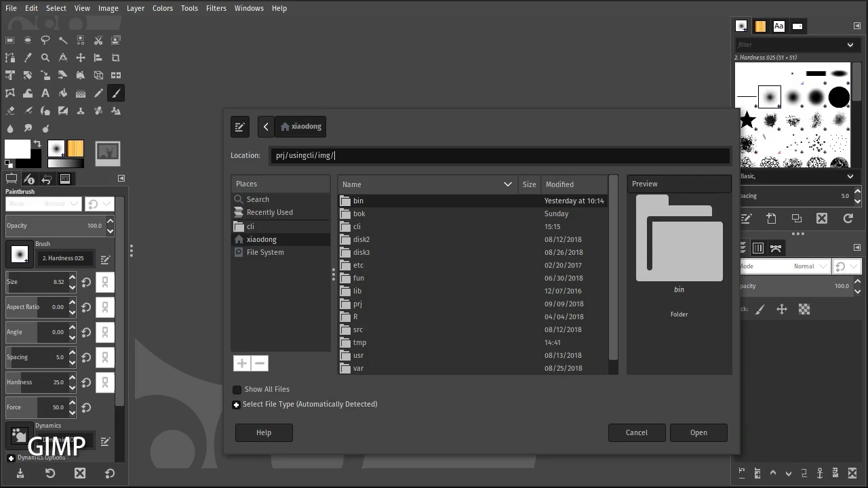
Task: Select the Crop tool
Action: point(116,58)
